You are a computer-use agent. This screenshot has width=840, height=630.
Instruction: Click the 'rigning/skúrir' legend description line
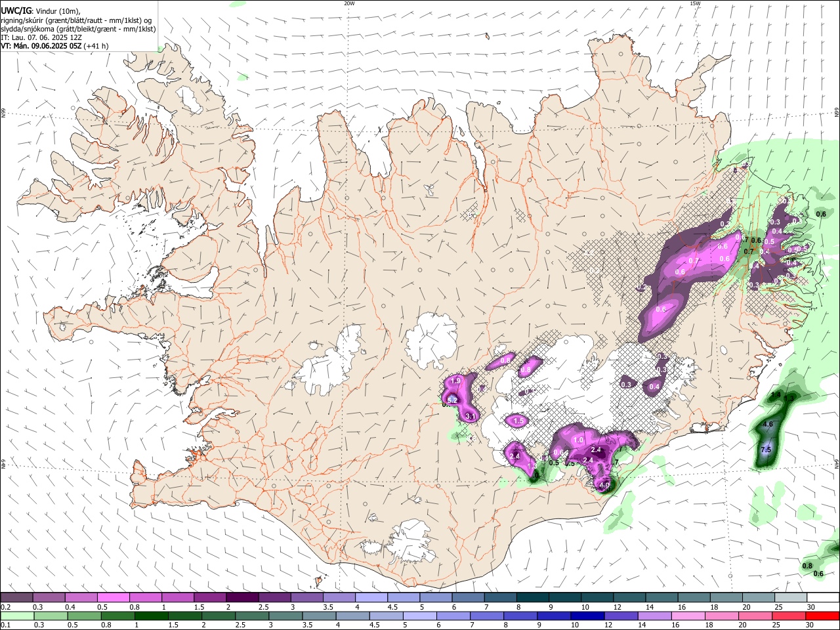(76, 20)
